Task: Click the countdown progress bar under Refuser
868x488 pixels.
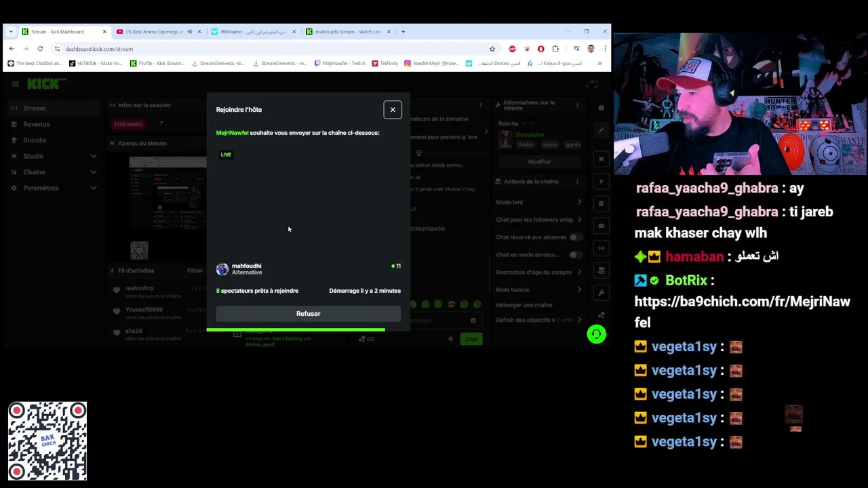Action: (x=296, y=330)
